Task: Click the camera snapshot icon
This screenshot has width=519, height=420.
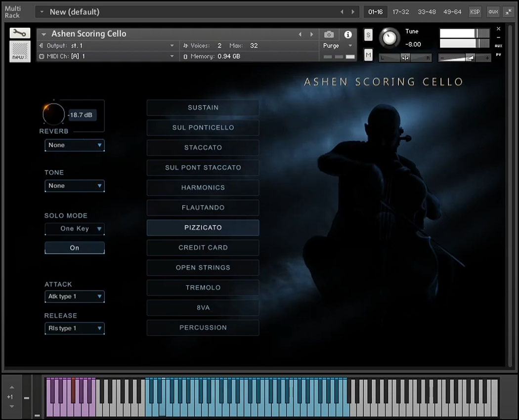Action: coord(329,35)
